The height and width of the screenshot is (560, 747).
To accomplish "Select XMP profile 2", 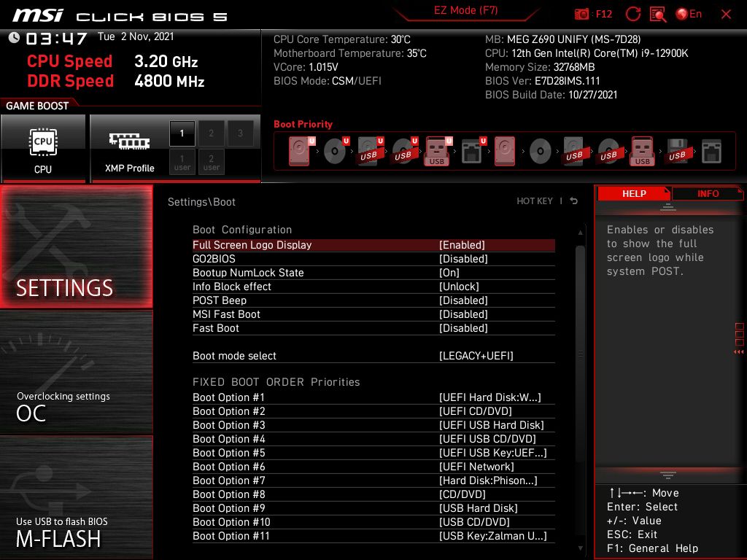I will pyautogui.click(x=211, y=133).
